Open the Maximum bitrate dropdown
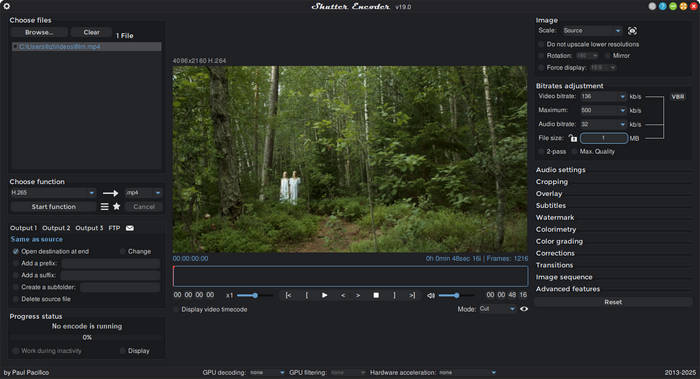Screen dimensions: 700x379 click(603, 110)
